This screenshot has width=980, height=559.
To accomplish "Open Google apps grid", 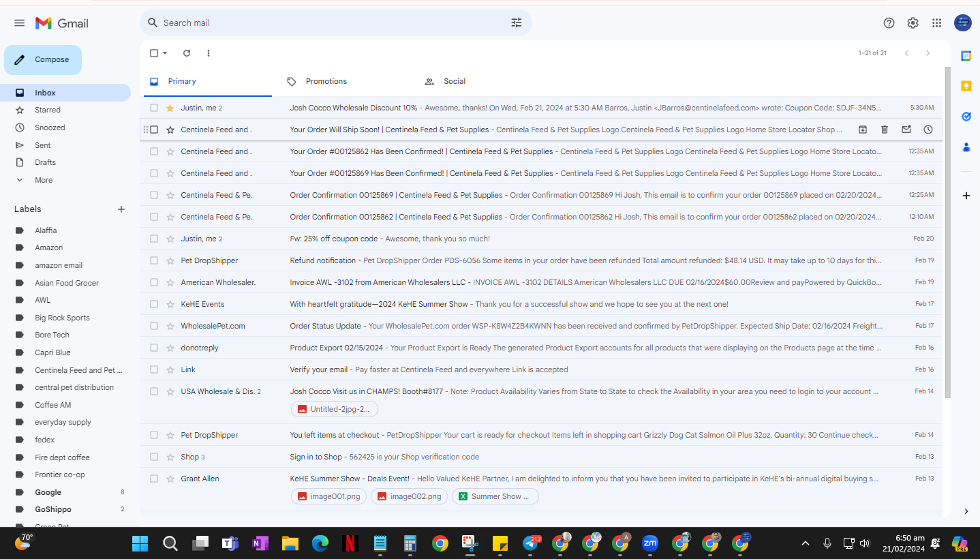I will click(x=937, y=23).
